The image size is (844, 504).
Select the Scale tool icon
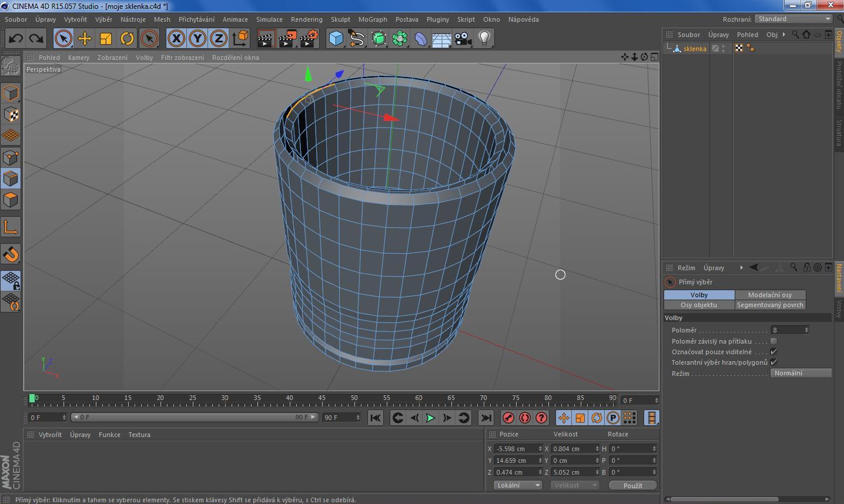pos(106,39)
